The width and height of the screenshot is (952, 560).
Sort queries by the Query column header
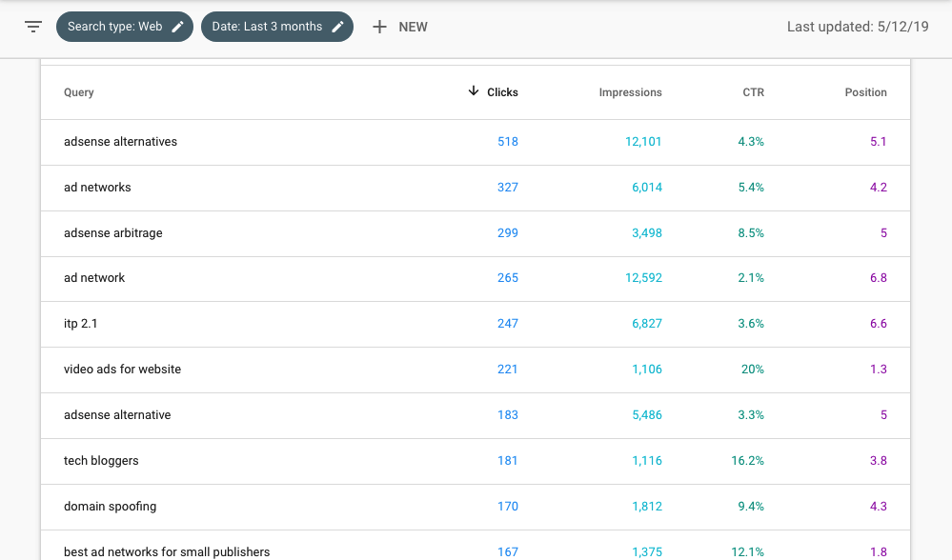(78, 91)
